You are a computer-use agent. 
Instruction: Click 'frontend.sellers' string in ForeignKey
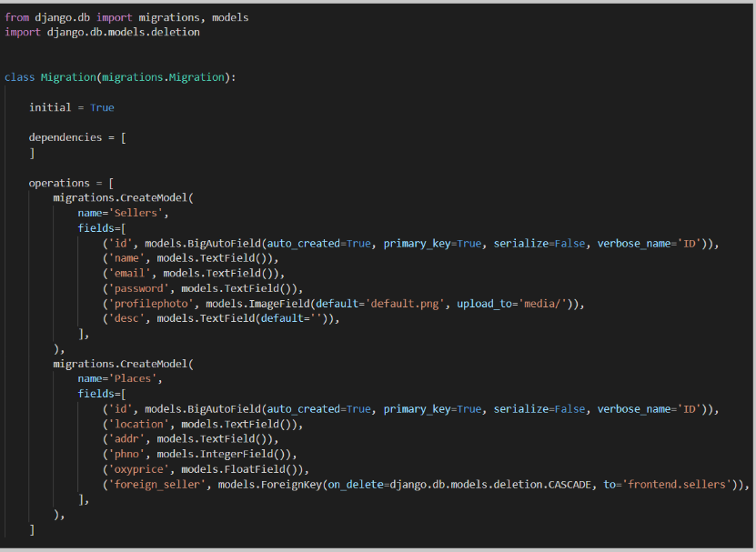677,485
